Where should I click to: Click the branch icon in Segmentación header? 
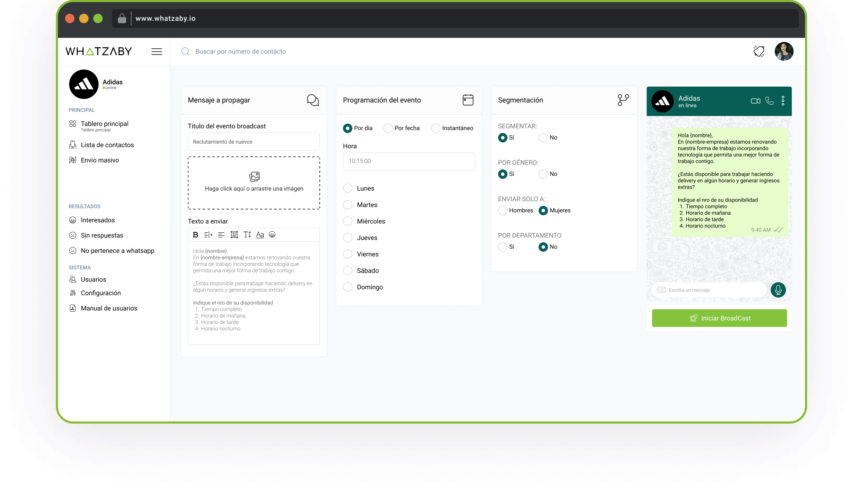(623, 100)
